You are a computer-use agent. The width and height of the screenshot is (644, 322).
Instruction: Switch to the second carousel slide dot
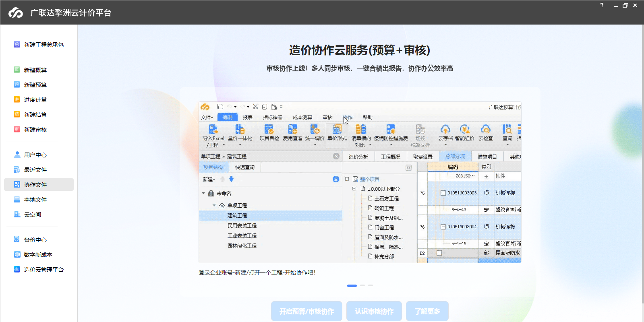point(362,285)
